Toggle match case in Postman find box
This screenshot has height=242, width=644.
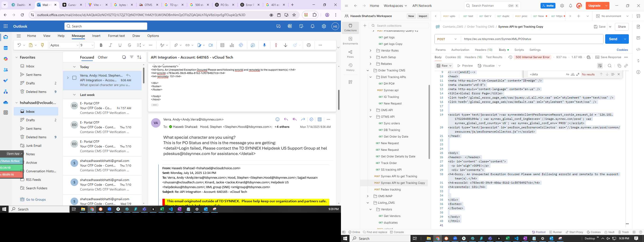(567, 74)
